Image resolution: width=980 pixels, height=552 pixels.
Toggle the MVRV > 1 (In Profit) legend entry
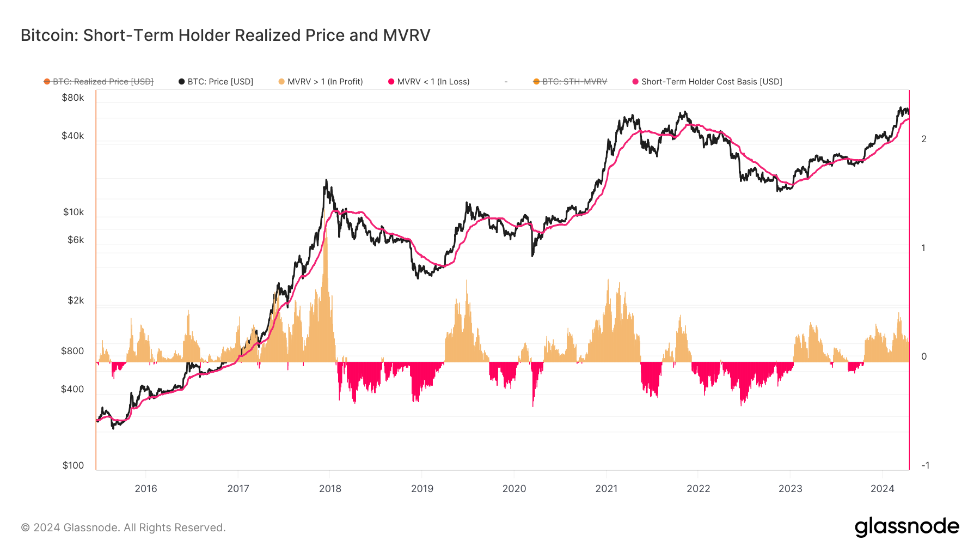(325, 82)
